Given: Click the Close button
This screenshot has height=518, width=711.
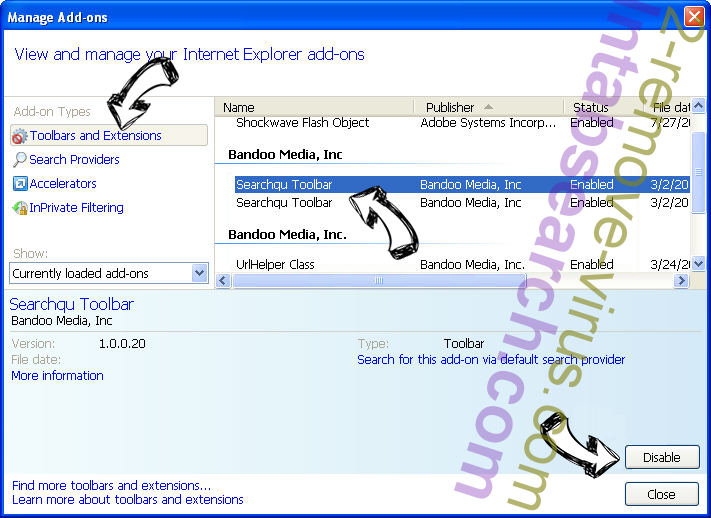Looking at the screenshot, I should coord(662,494).
